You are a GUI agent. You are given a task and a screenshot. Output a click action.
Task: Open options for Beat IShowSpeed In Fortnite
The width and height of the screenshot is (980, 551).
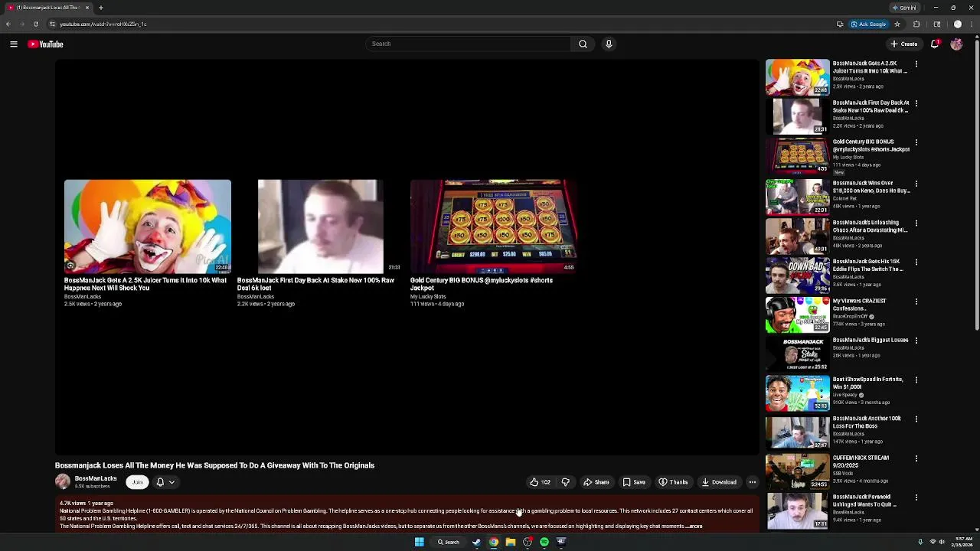point(916,380)
